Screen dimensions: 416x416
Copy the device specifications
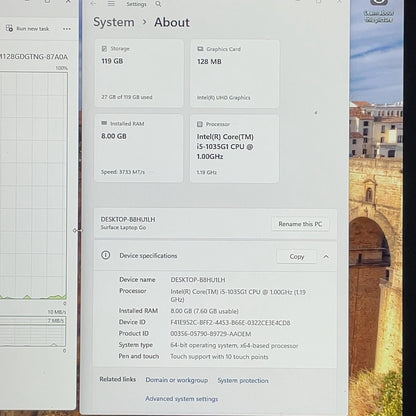[297, 257]
